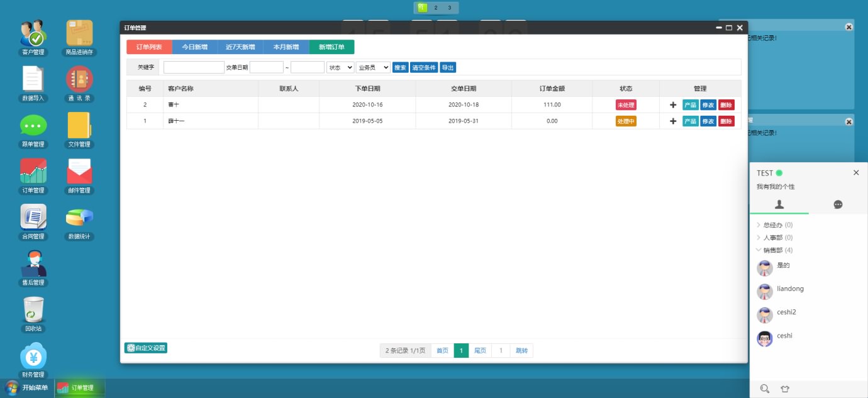
Task: Click the shirt skin icon in chat panel
Action: pos(784,389)
